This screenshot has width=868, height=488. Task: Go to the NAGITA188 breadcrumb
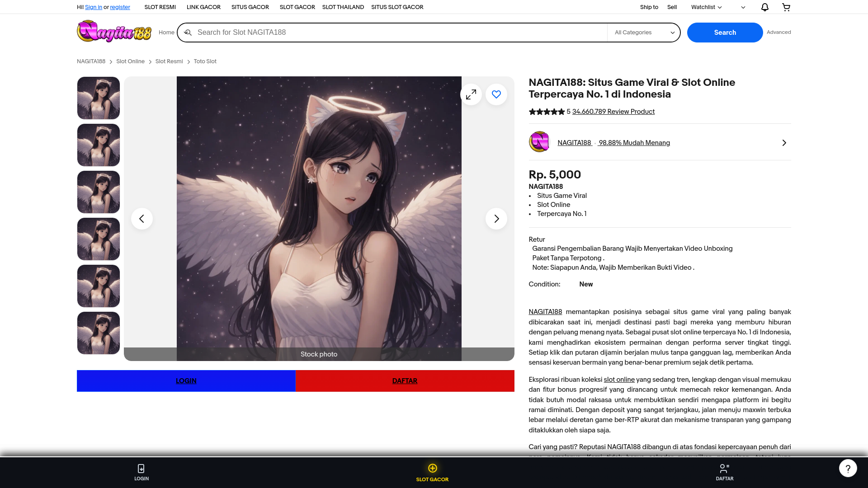(x=91, y=61)
